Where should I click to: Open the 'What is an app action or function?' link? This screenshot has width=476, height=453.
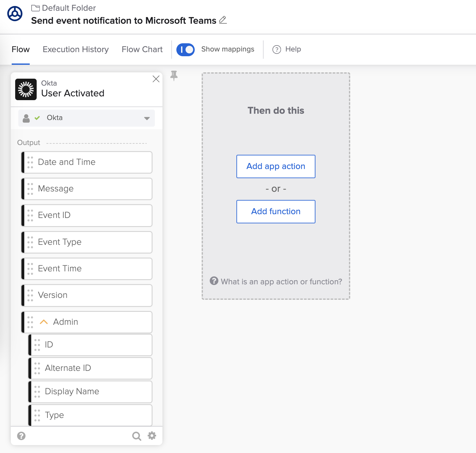click(x=281, y=281)
